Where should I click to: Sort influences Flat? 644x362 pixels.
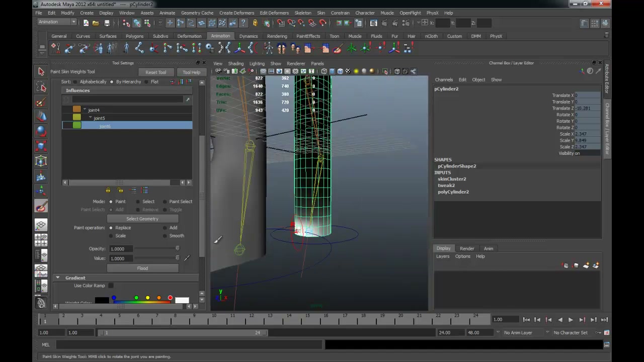click(146, 81)
